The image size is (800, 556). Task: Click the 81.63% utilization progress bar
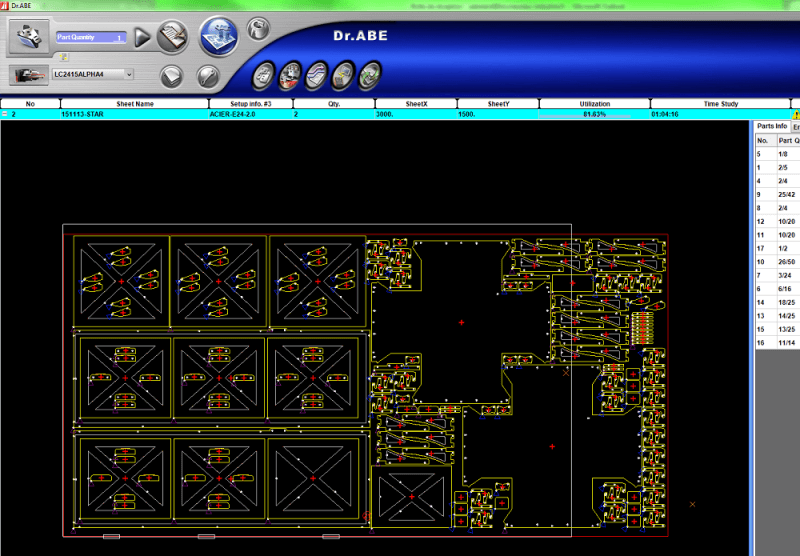(x=594, y=115)
